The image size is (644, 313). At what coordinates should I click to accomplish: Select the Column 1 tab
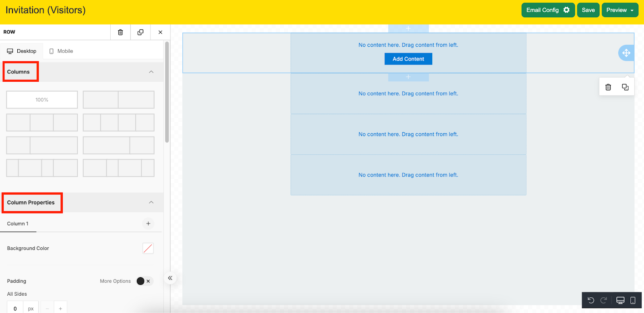18,224
